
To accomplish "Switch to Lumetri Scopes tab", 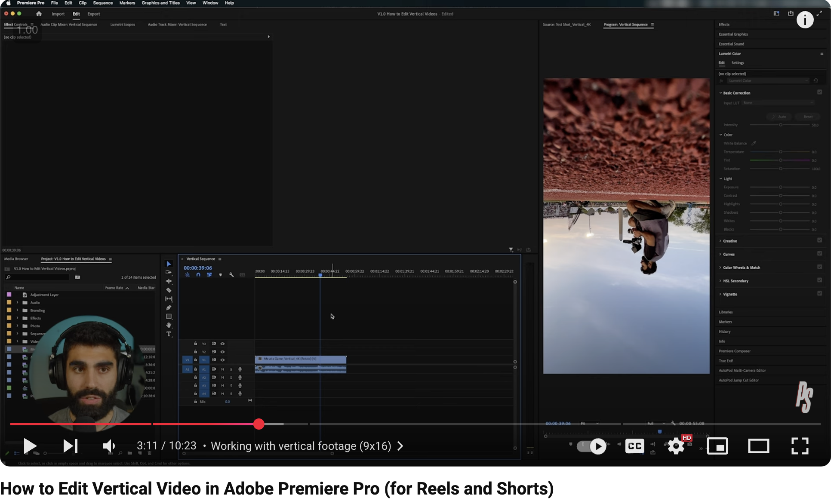I will pyautogui.click(x=123, y=25).
